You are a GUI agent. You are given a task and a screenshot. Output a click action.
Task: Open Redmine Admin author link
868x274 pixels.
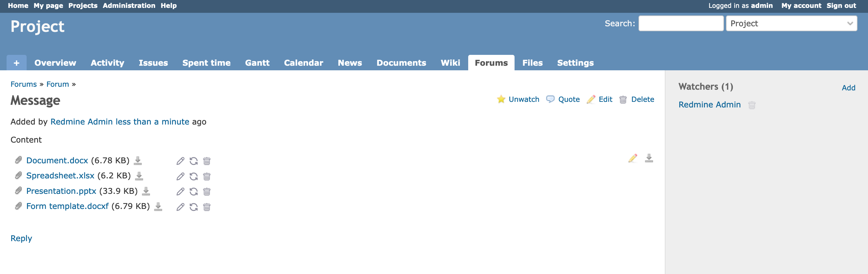coord(82,122)
